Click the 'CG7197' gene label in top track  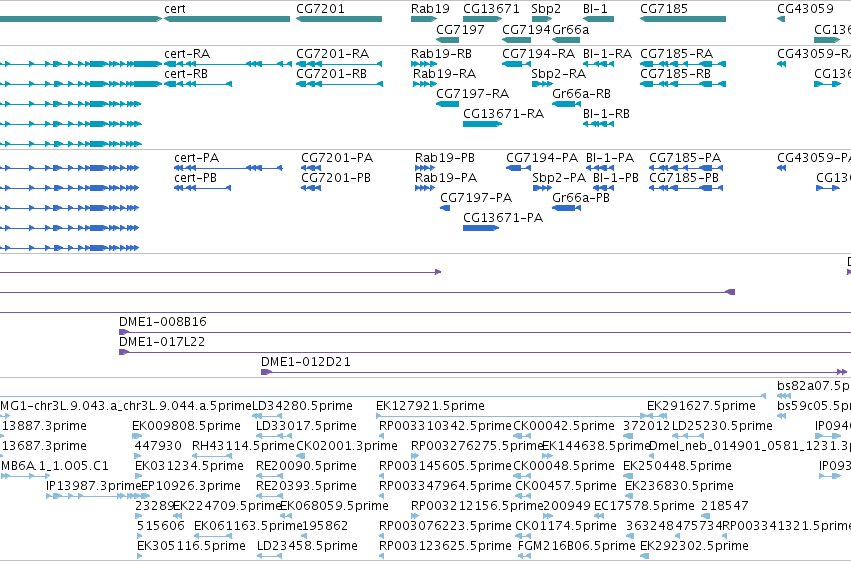pyautogui.click(x=460, y=30)
